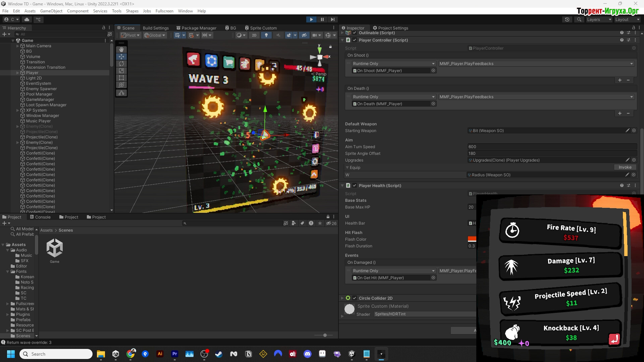The image size is (644, 362).
Task: Click the Aim Turn Speed field
Action: tap(552, 147)
